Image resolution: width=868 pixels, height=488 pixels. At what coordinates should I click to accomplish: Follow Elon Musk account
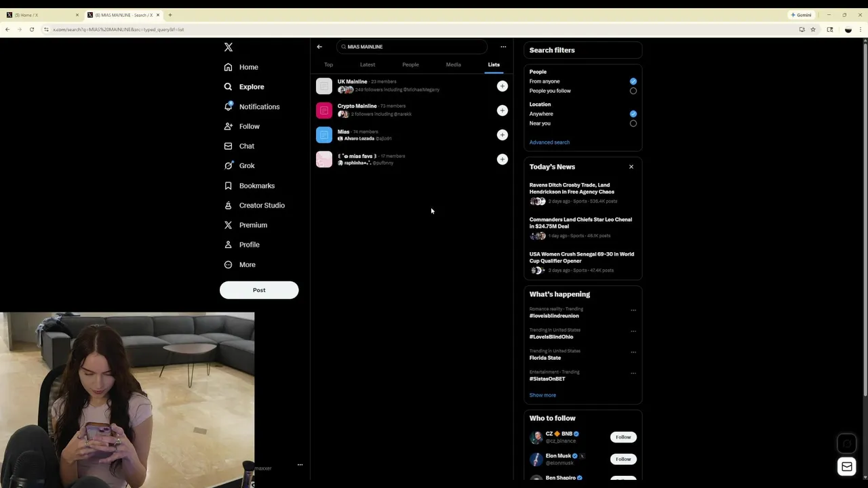[623, 460]
